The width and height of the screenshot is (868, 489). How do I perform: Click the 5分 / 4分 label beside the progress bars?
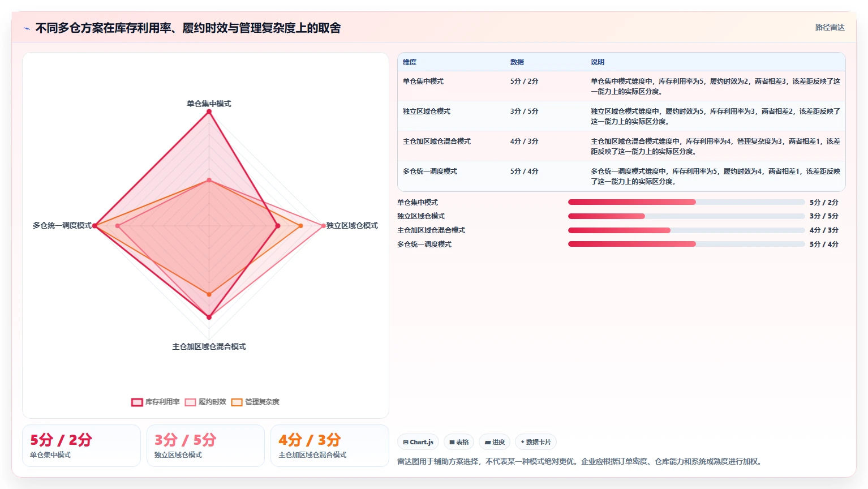click(x=824, y=244)
